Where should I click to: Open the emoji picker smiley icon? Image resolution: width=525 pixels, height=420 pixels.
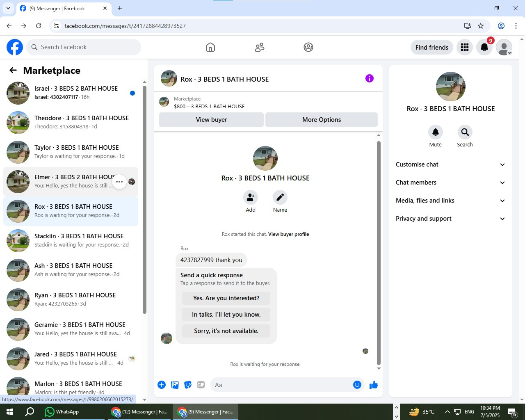point(357,385)
